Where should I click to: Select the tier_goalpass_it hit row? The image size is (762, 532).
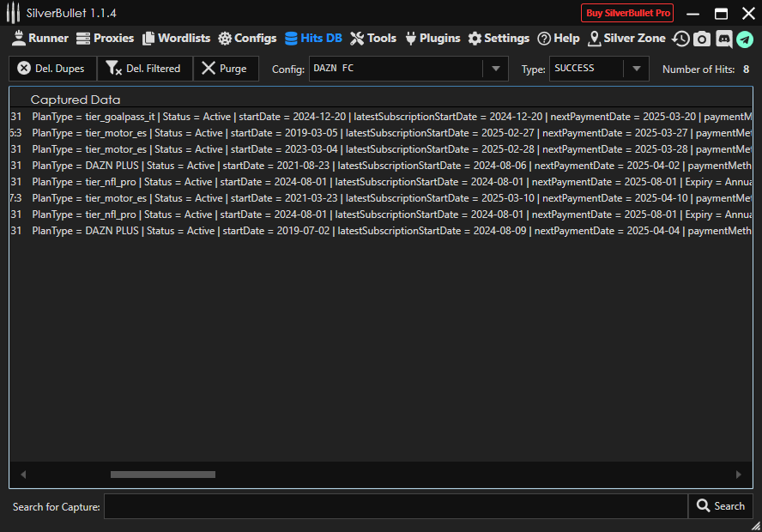click(x=381, y=117)
